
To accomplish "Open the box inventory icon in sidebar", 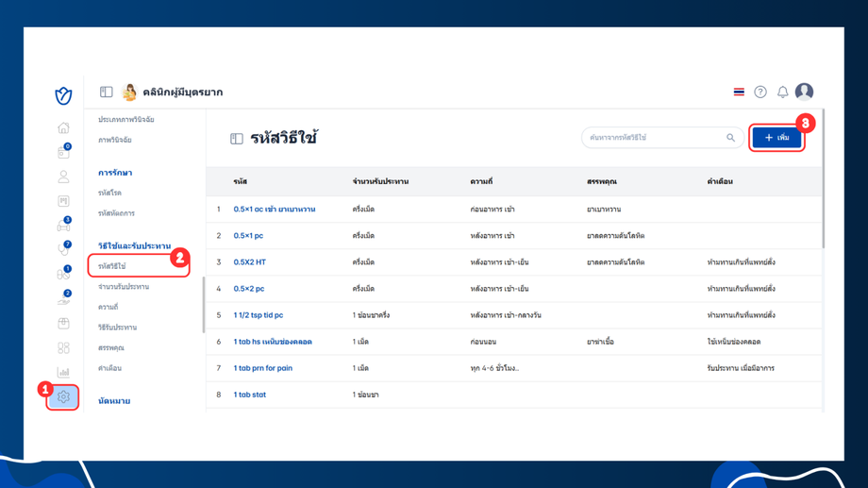I will point(63,324).
